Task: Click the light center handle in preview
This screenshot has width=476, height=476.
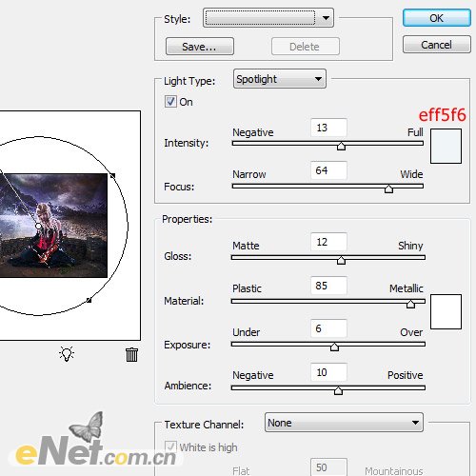Action: 38,226
